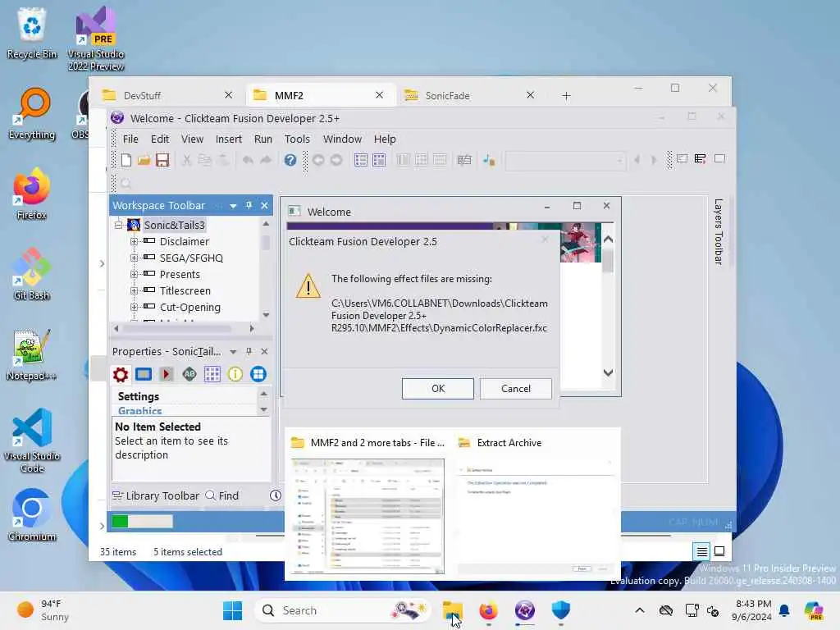Click the blue Help question mark icon
This screenshot has width=840, height=630.
coord(290,160)
